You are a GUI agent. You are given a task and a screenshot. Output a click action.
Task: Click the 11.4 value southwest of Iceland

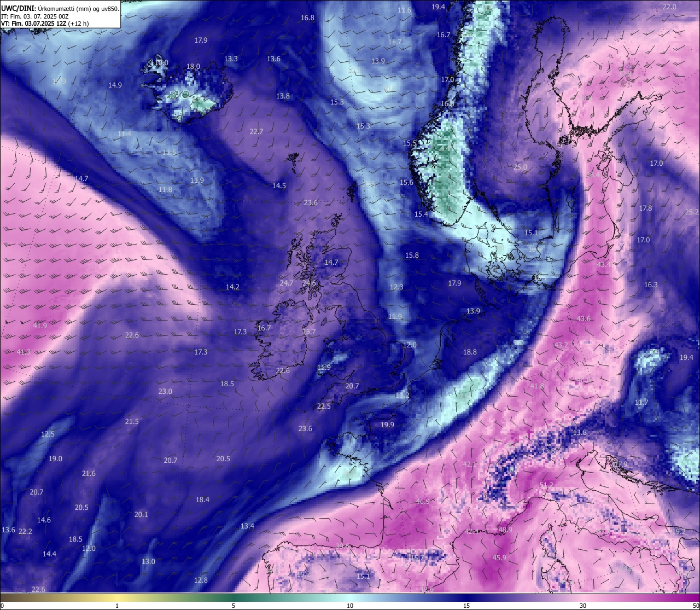pos(124,133)
